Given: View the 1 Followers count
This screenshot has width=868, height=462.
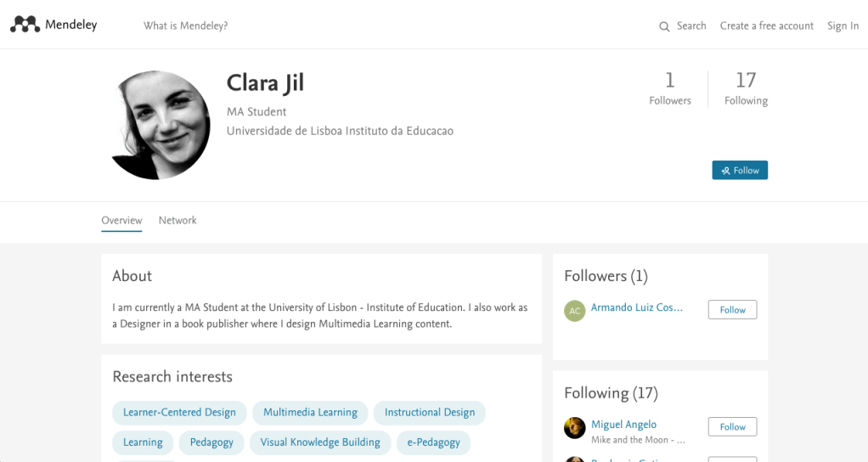Looking at the screenshot, I should click(670, 88).
